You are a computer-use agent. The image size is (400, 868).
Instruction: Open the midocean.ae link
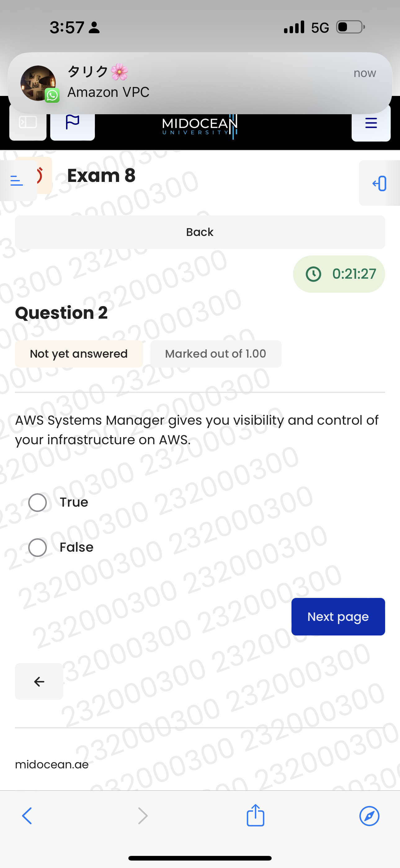(51, 765)
